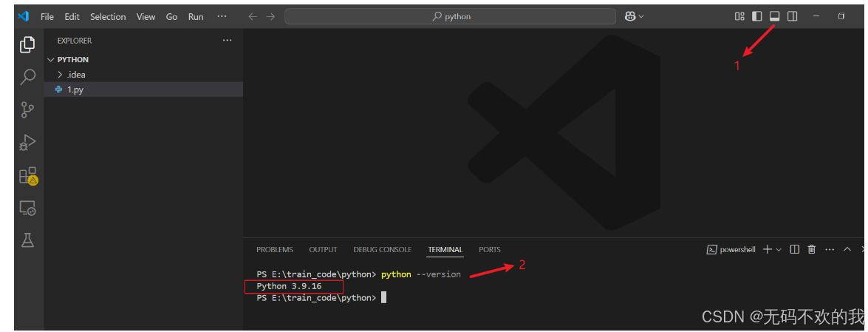Open Explorer views and more actions ellipsis
Image resolution: width=868 pixels, height=332 pixels.
tap(227, 41)
